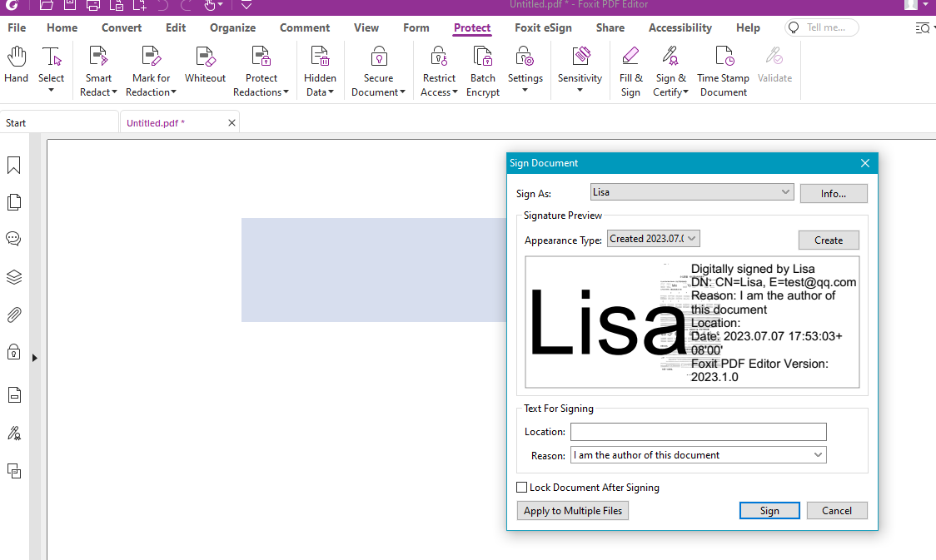Click the bottom sidebar copy-pages icon
Image resolution: width=936 pixels, height=560 pixels.
(x=13, y=471)
